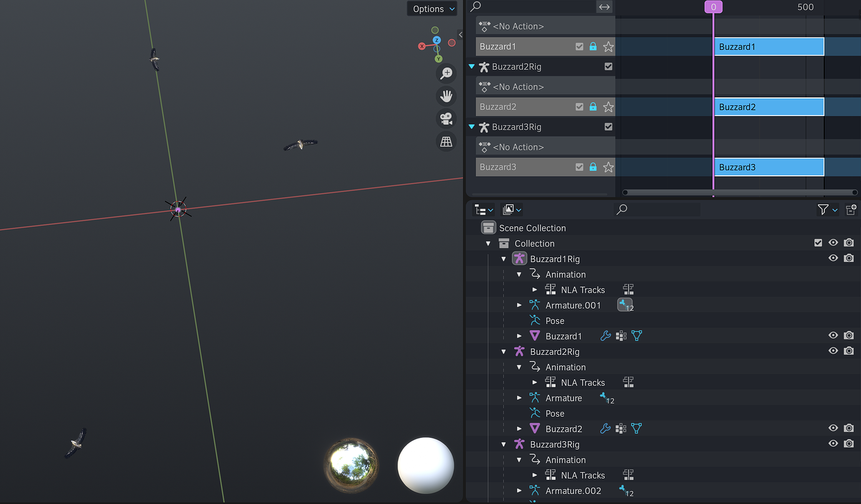Select Pose under Buzzard1Rig
The image size is (861, 504).
click(x=555, y=321)
